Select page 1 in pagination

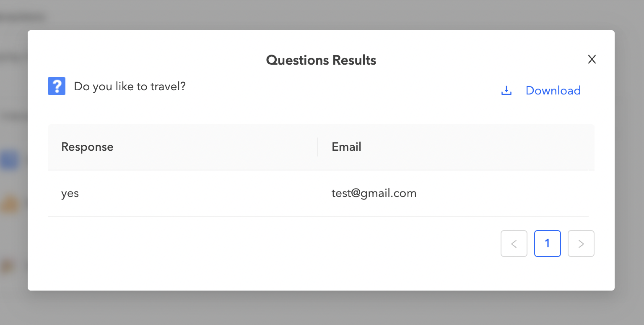(547, 244)
